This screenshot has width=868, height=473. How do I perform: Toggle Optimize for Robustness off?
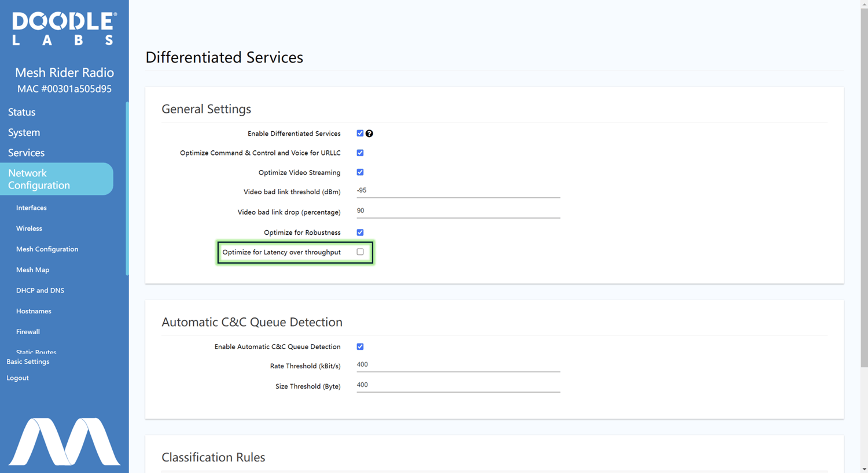point(360,232)
